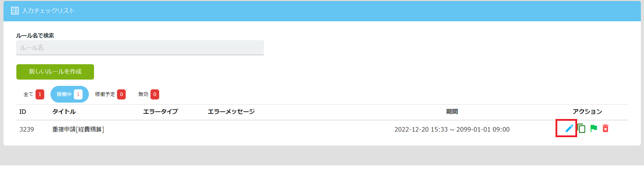Click the zero badge beside 無効

(x=155, y=94)
